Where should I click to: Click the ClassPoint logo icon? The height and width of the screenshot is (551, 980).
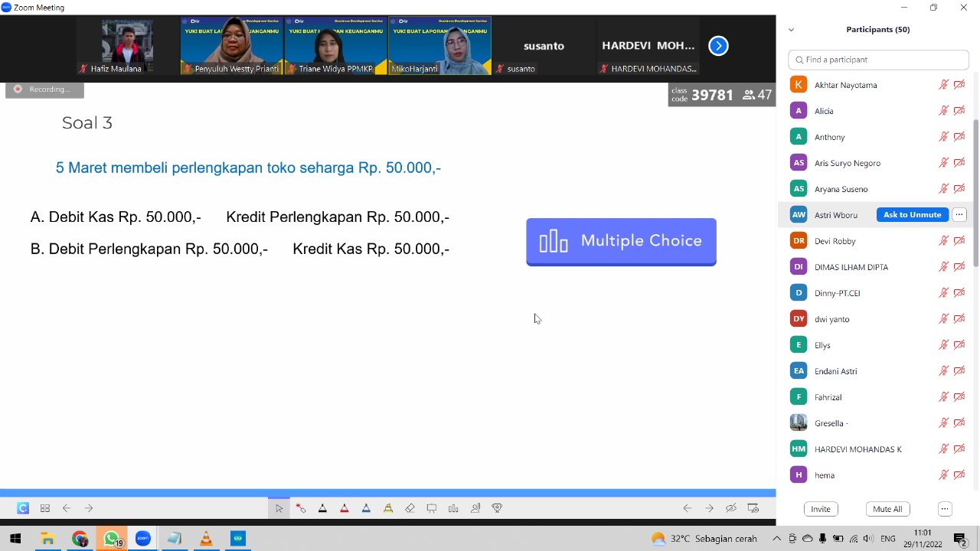point(23,508)
